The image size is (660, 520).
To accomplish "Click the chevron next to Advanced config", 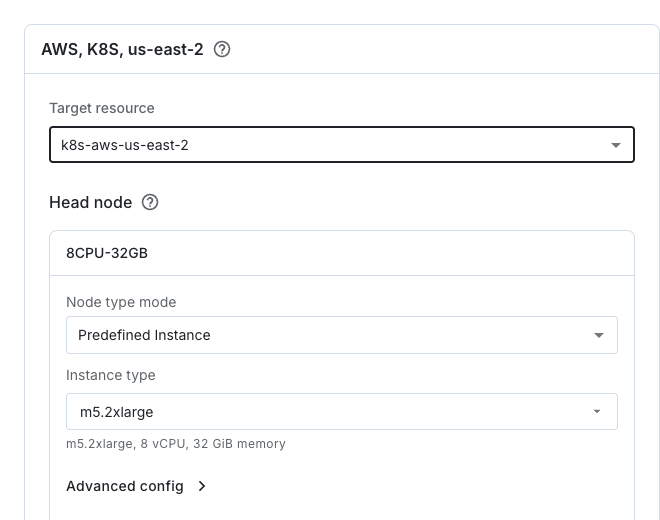I will click(202, 486).
